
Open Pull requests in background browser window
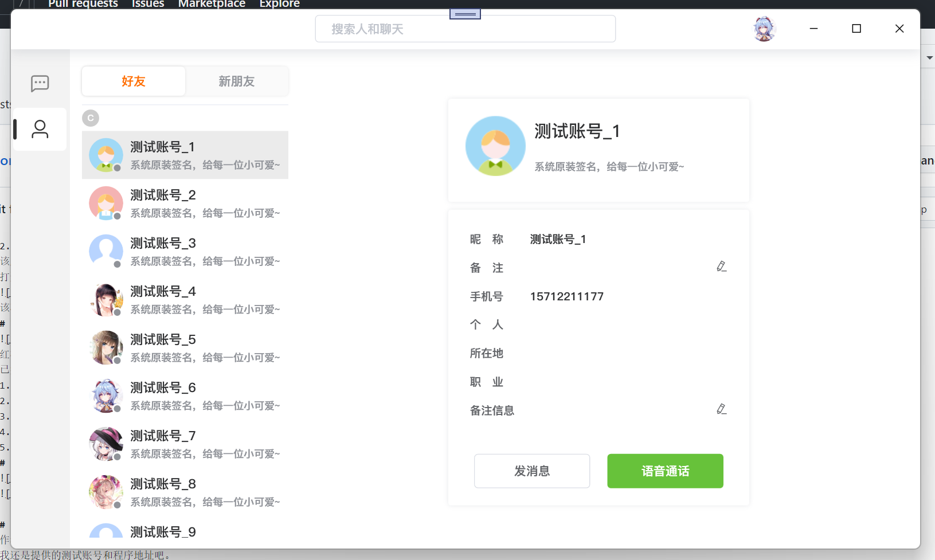[83, 4]
